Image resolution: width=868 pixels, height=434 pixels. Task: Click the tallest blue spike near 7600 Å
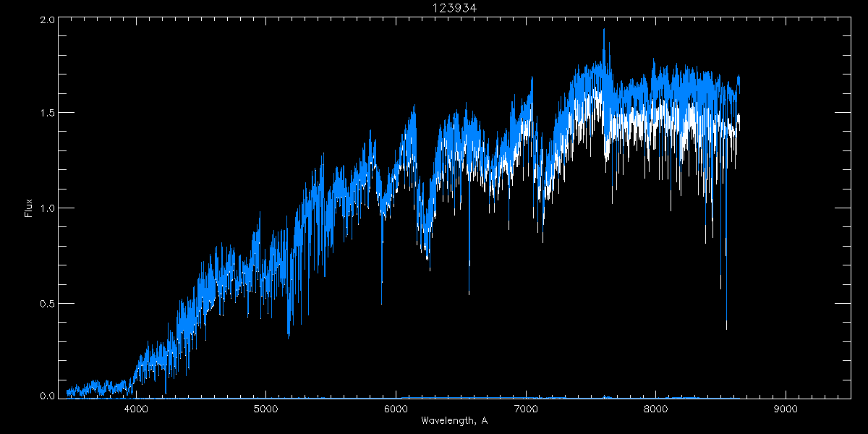pyautogui.click(x=604, y=30)
